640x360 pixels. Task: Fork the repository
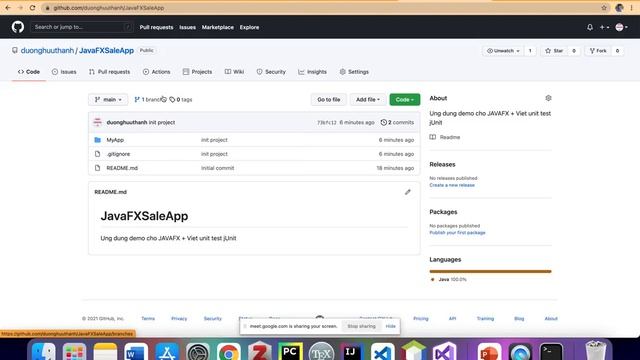point(598,51)
